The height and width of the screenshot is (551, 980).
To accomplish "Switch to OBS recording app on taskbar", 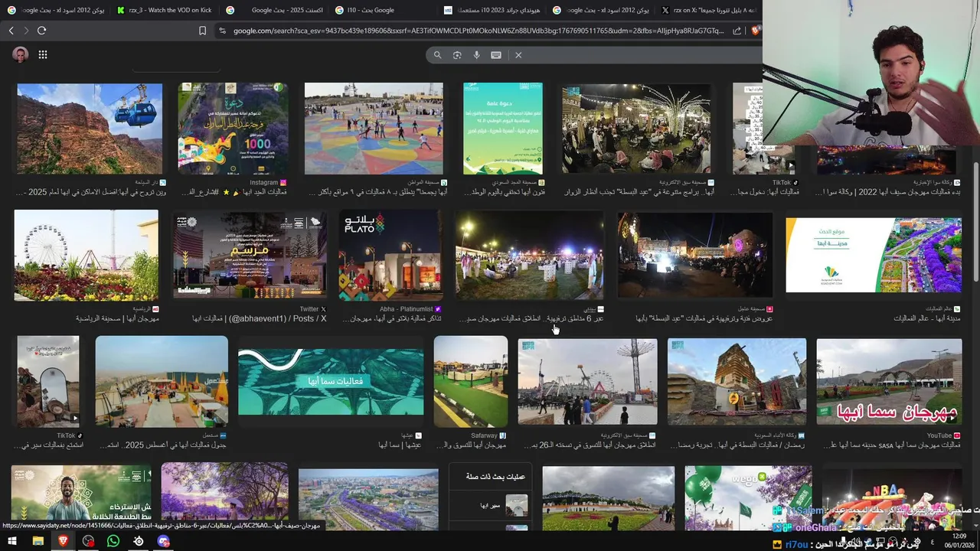I will click(x=89, y=541).
